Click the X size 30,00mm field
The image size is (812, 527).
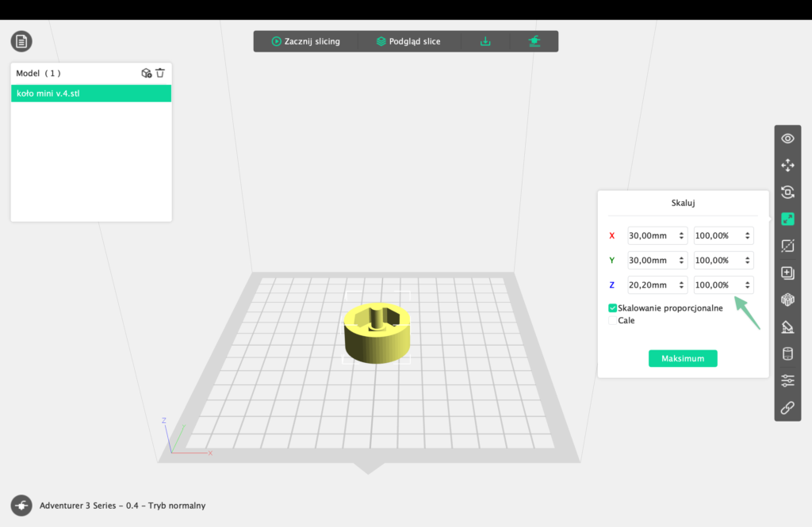(657, 235)
